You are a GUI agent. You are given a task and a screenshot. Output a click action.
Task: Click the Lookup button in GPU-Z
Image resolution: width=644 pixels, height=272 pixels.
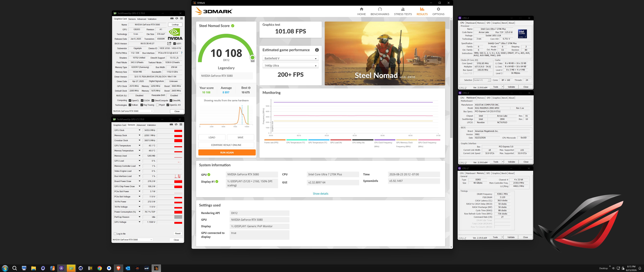(x=175, y=25)
